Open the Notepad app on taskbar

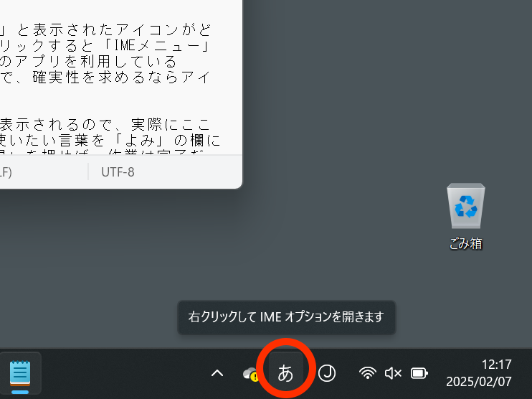pyautogui.click(x=20, y=374)
